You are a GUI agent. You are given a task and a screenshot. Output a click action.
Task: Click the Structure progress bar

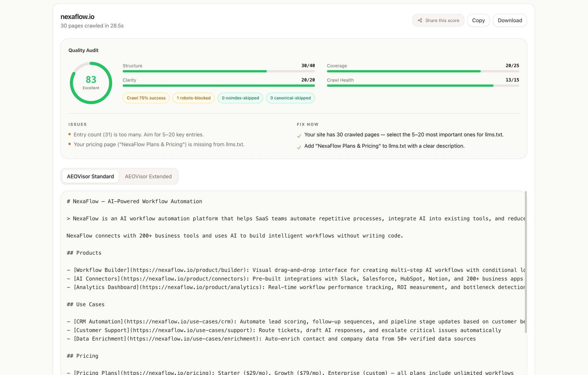[x=219, y=71]
